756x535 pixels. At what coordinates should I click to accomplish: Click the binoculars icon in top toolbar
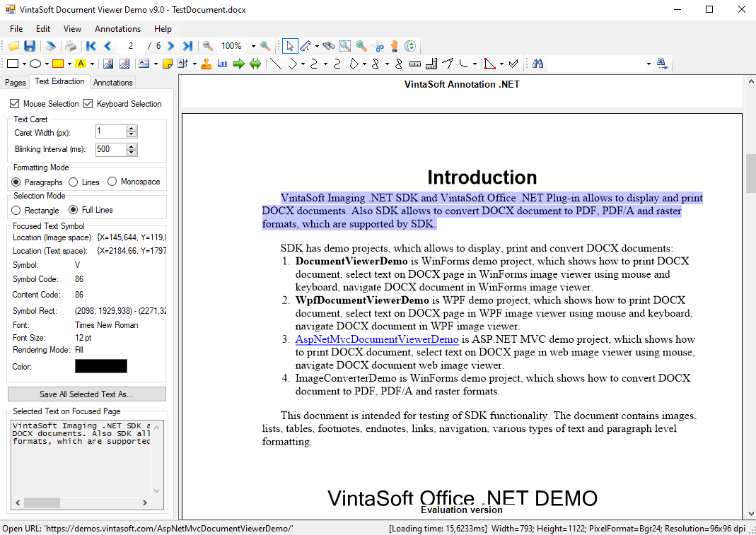[329, 46]
